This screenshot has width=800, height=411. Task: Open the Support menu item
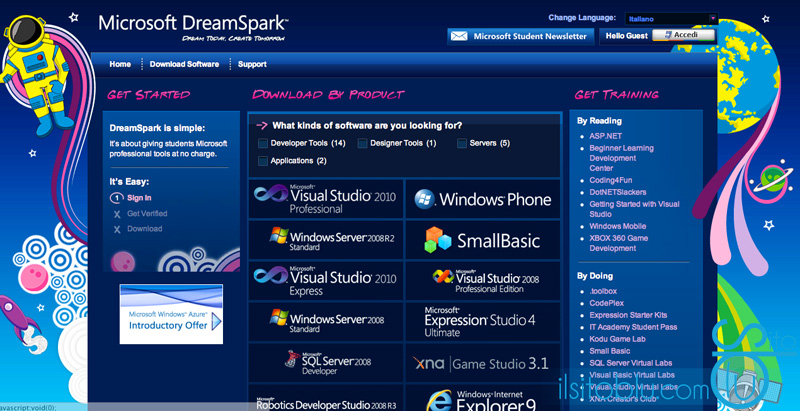click(252, 64)
